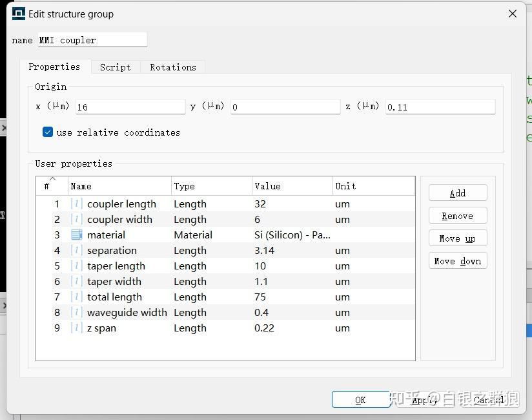Screen dimensions: 532x420
Task: Click the application icon in title bar
Action: 19,14
